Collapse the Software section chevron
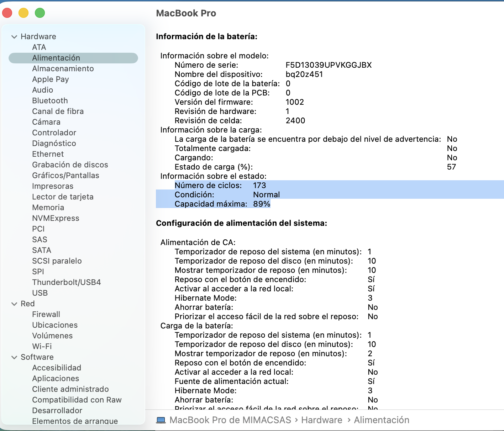 [x=14, y=357]
